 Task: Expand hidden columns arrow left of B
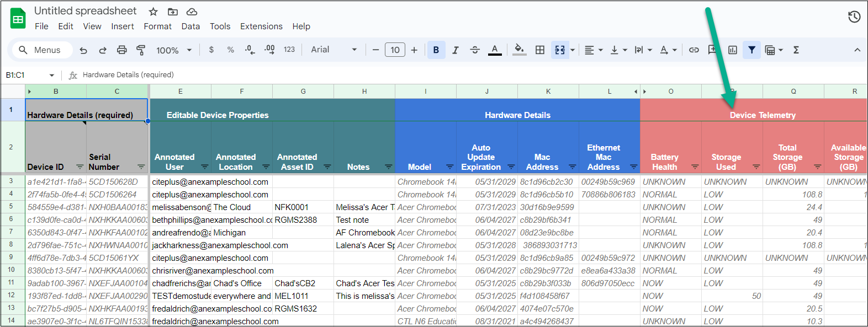click(x=29, y=92)
